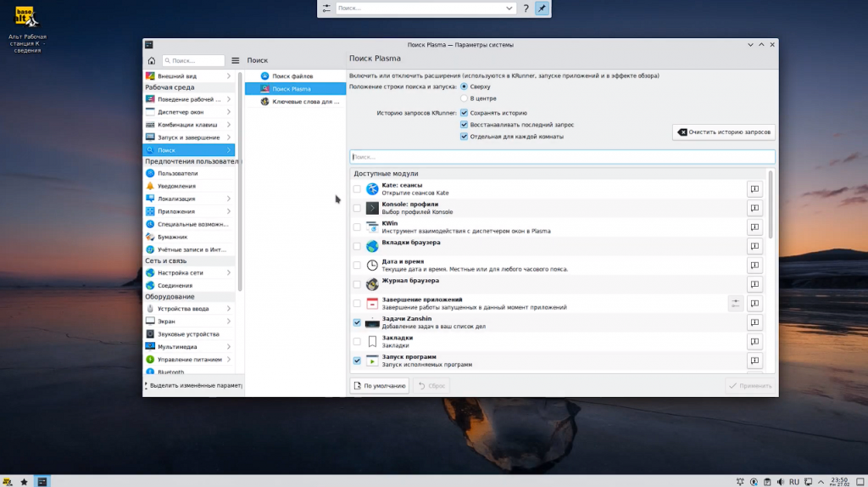This screenshot has width=868, height=487.
Task: Disable the Запуск программ module checkbox
Action: [357, 361]
